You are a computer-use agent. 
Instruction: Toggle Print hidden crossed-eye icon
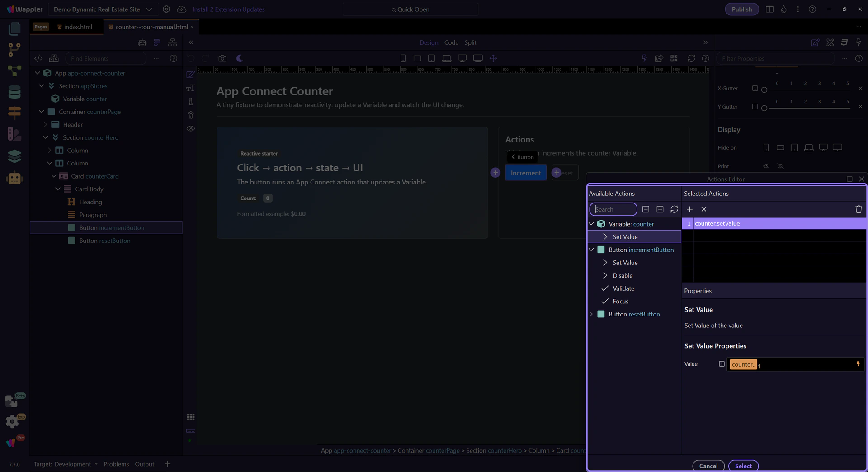point(780,166)
